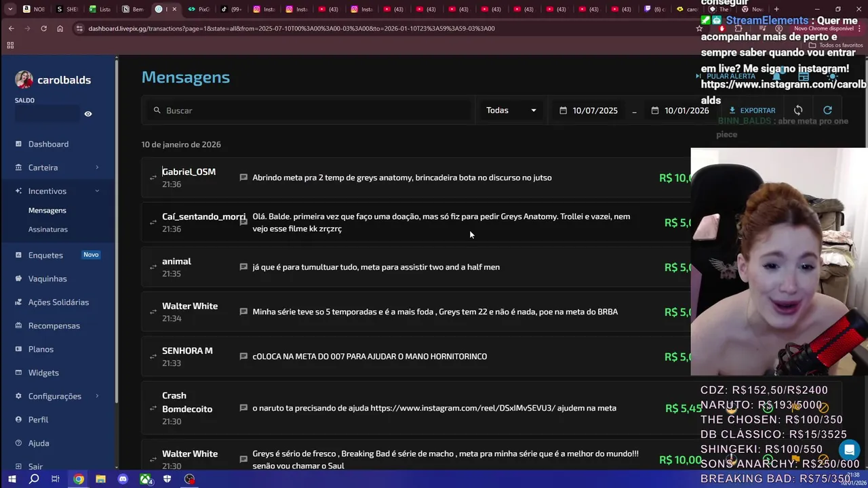Open the Todas filter dropdown

click(x=512, y=110)
